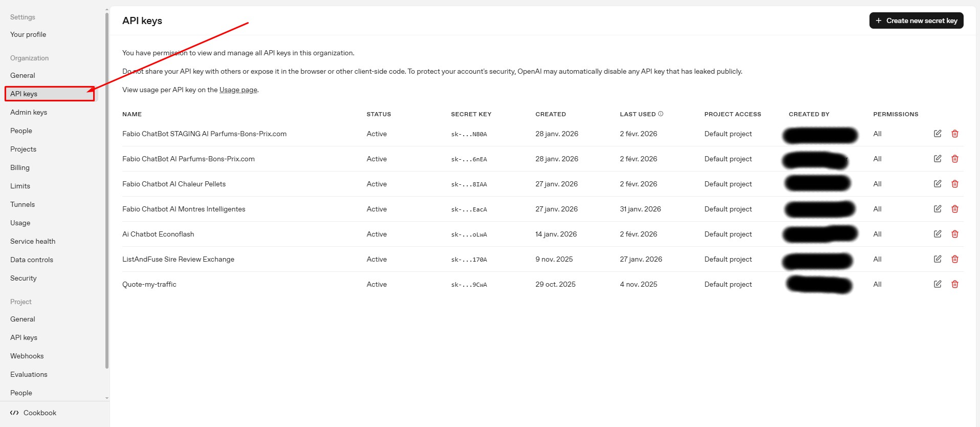Select Project API keys in sidebar

coord(24,337)
